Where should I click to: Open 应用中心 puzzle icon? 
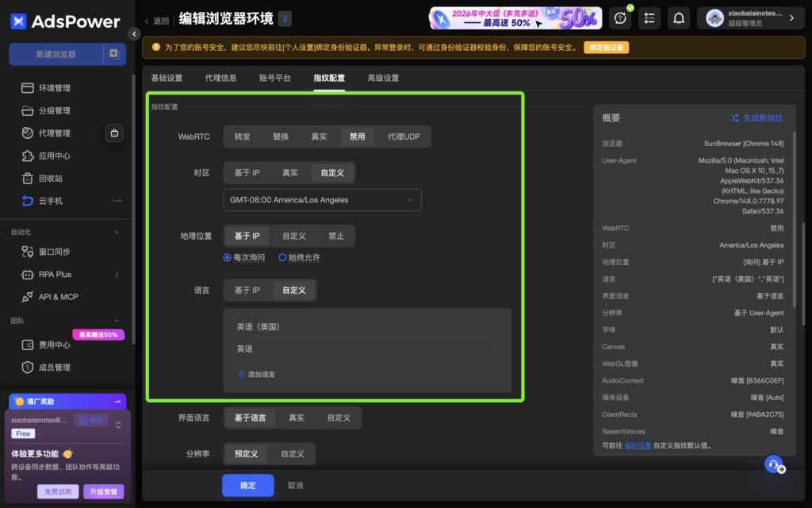coord(28,156)
